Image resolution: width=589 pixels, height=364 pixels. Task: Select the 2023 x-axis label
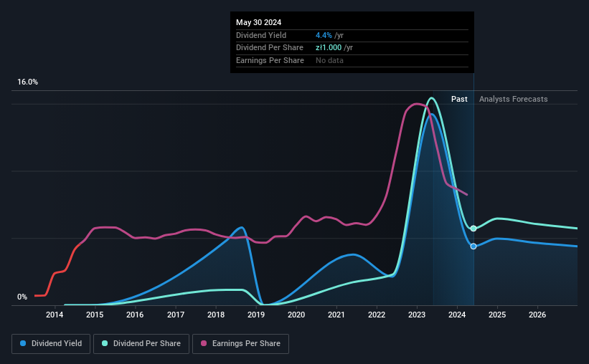[x=417, y=315]
